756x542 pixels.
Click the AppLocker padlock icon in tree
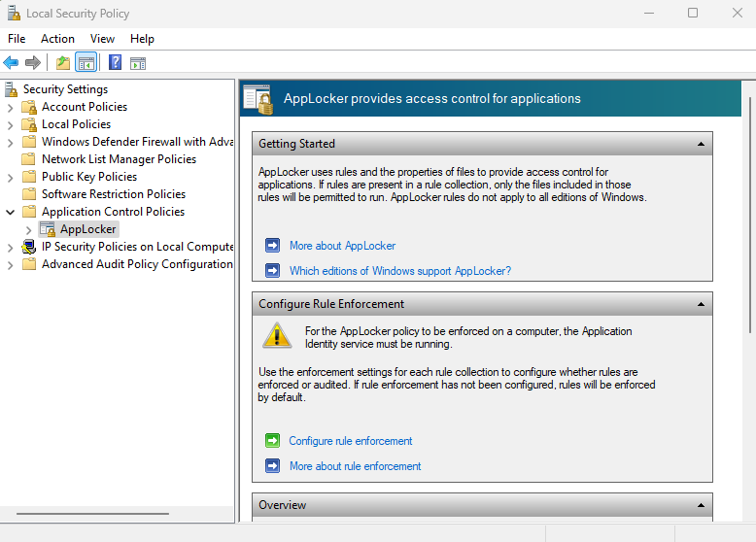[48, 229]
